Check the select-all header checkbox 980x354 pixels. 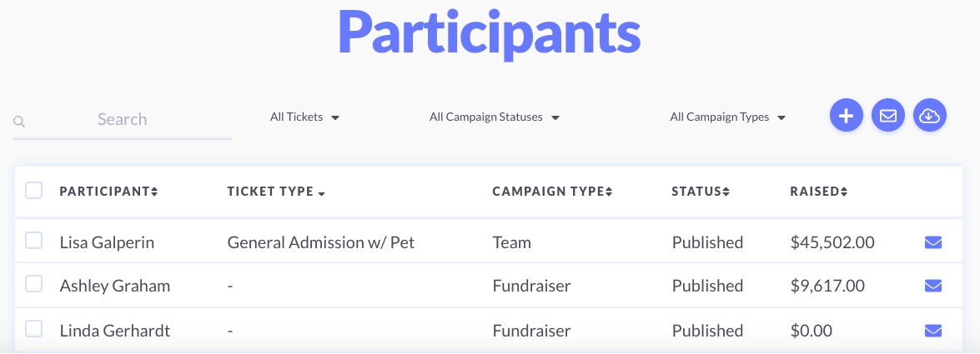33,191
